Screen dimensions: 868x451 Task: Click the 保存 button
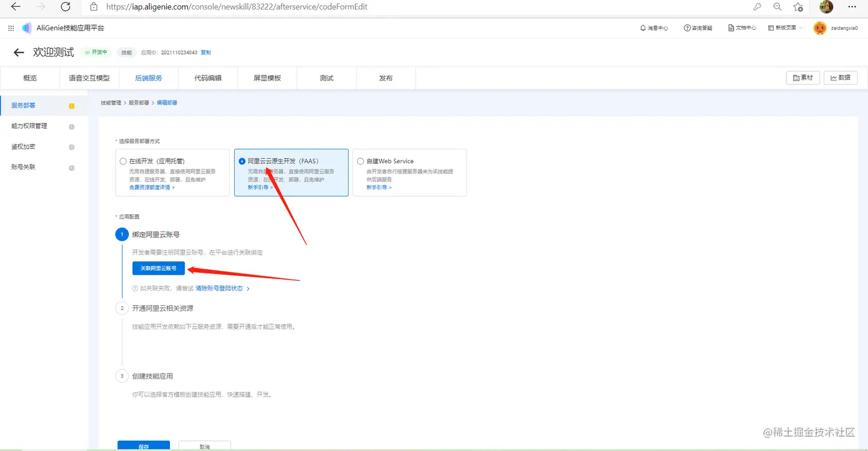pos(144,446)
